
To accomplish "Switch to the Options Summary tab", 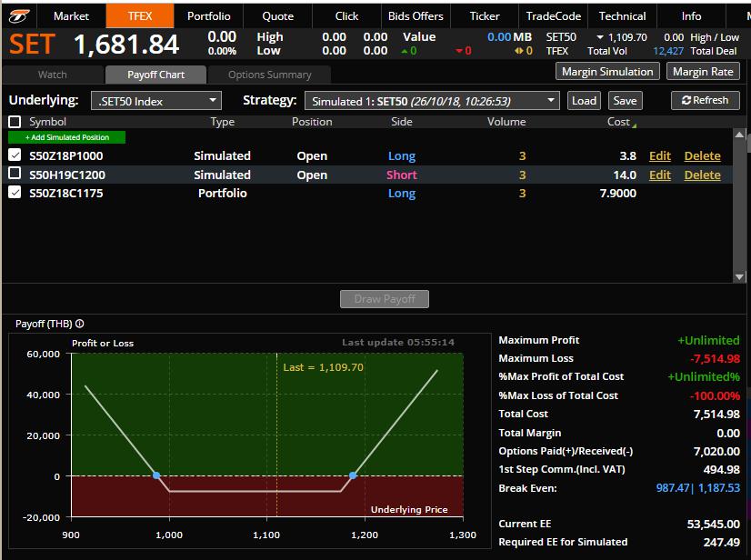I will point(270,75).
